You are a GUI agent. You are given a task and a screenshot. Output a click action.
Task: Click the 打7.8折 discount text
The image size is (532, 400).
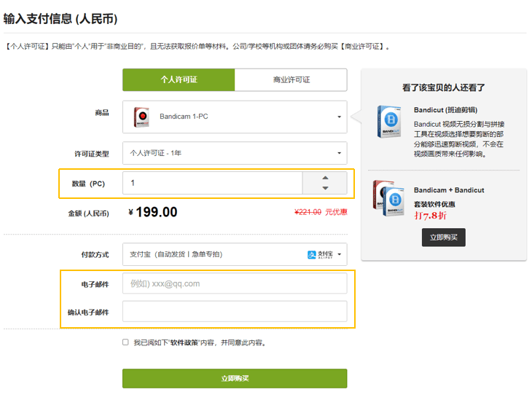pos(430,216)
